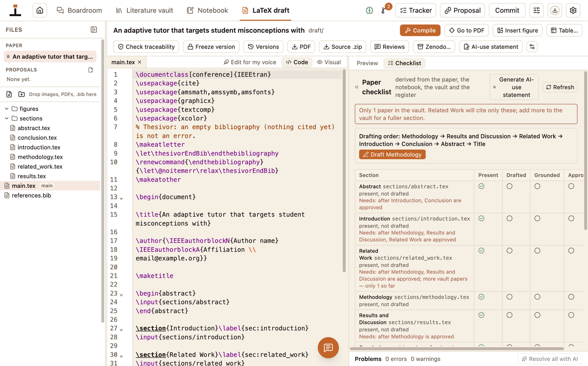Expand the figures folder
The width and height of the screenshot is (588, 366).
[7, 109]
